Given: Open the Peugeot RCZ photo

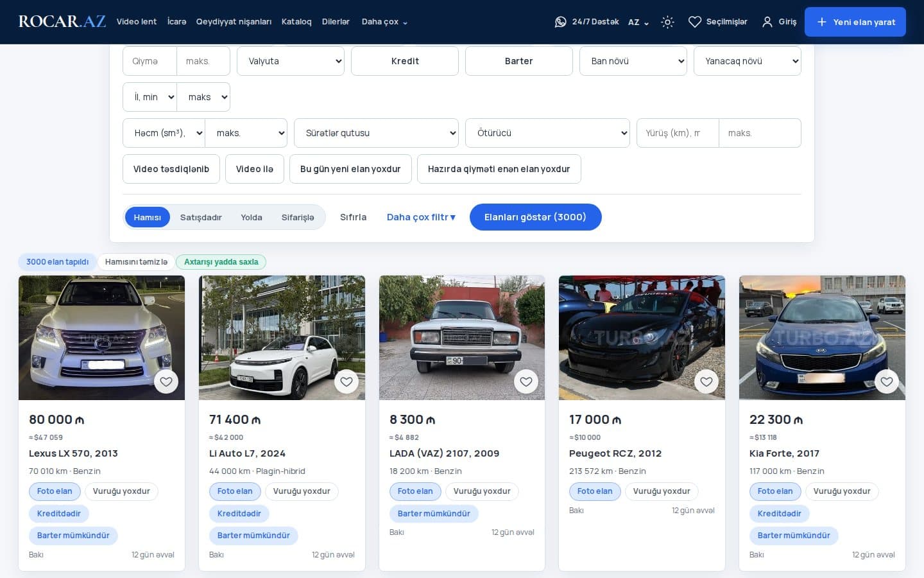Looking at the screenshot, I should (642, 338).
